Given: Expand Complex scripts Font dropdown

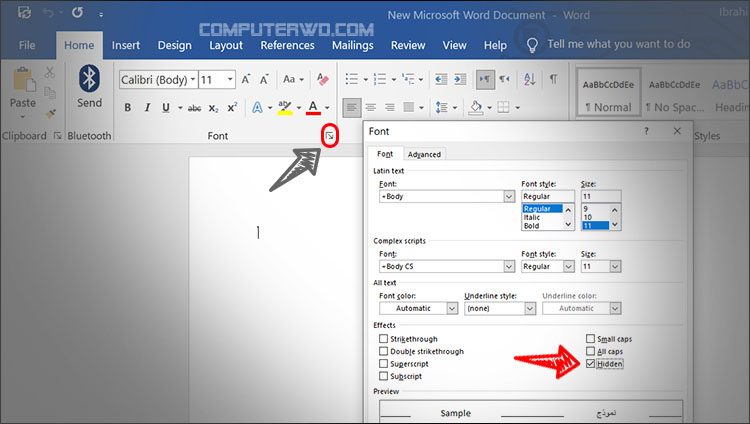Looking at the screenshot, I should tap(509, 267).
